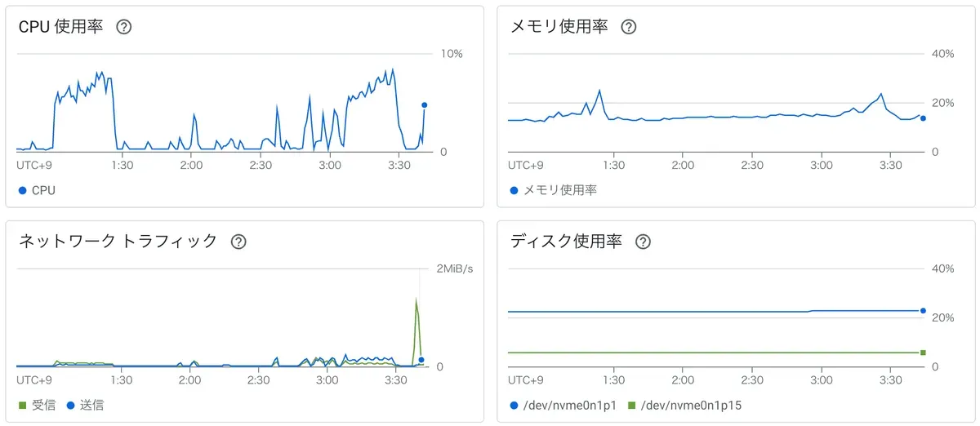Click the green 受信 spike peak
Viewport: 980px width, 426px height.
(416, 300)
